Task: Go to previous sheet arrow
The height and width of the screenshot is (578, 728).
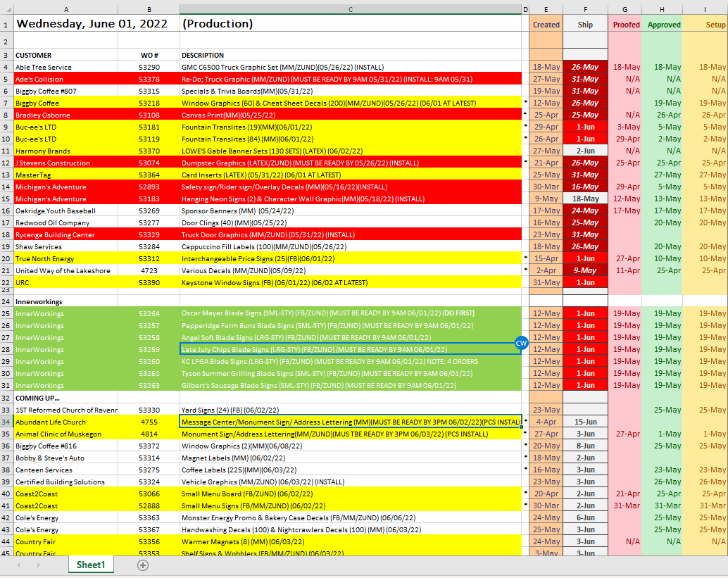Action: (18, 565)
